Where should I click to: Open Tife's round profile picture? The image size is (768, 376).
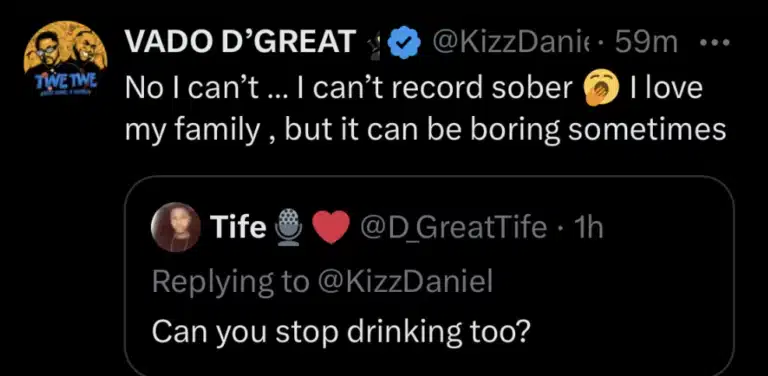(x=176, y=228)
